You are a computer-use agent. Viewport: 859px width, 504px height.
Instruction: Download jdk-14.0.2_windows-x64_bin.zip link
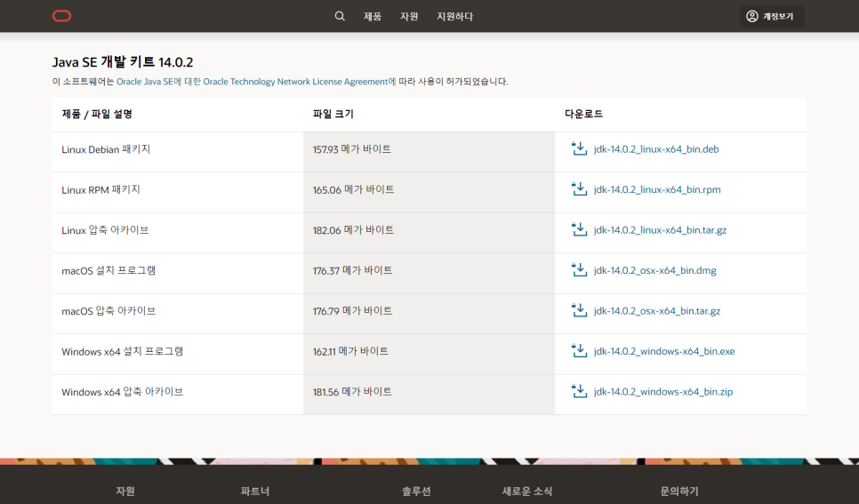click(x=662, y=392)
